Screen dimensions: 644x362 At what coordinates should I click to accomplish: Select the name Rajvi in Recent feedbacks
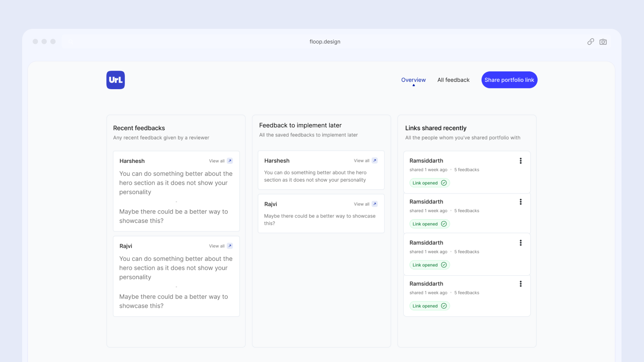click(126, 246)
